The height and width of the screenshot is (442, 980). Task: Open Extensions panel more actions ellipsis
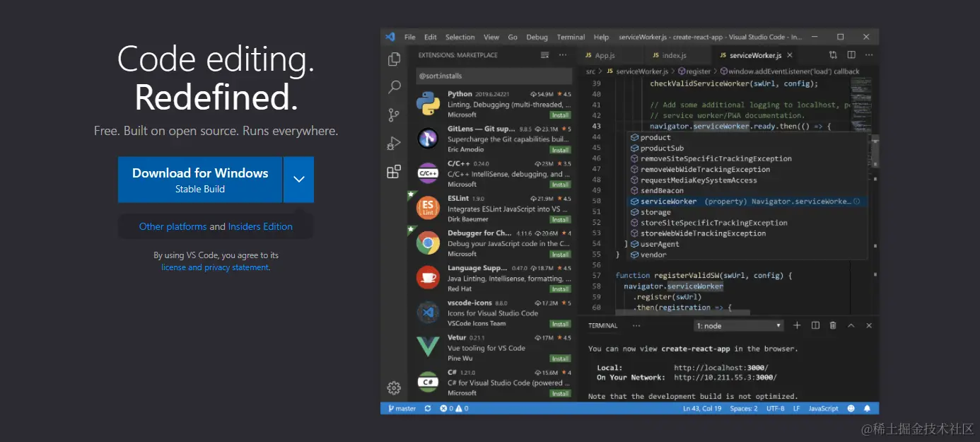(563, 55)
